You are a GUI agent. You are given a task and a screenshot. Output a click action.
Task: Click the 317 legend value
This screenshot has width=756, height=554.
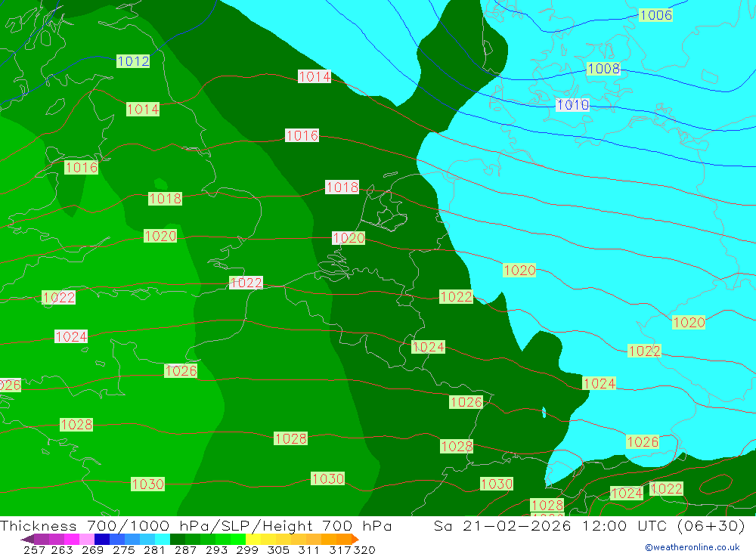pos(340,549)
